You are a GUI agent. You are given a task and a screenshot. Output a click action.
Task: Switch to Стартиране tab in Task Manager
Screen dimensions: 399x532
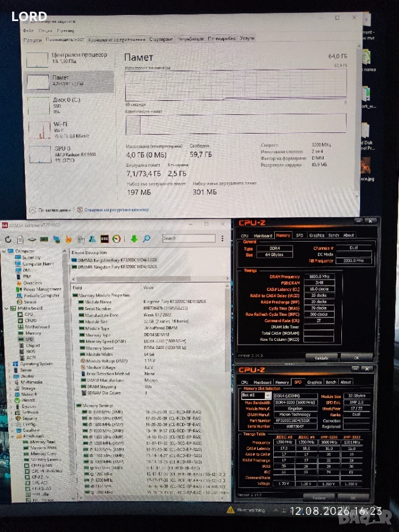(161, 39)
